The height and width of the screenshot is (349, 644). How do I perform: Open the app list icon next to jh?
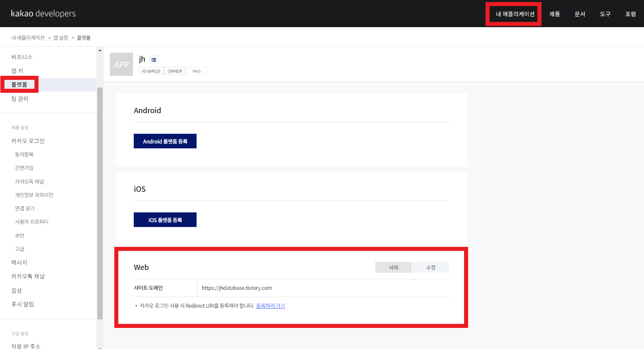coord(154,60)
